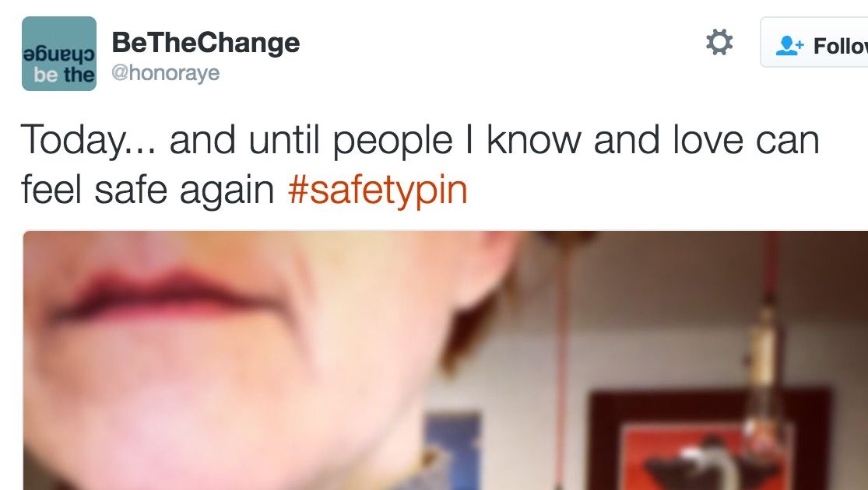Open the #safetypin hashtag
This screenshot has height=490, width=868.
click(x=378, y=190)
